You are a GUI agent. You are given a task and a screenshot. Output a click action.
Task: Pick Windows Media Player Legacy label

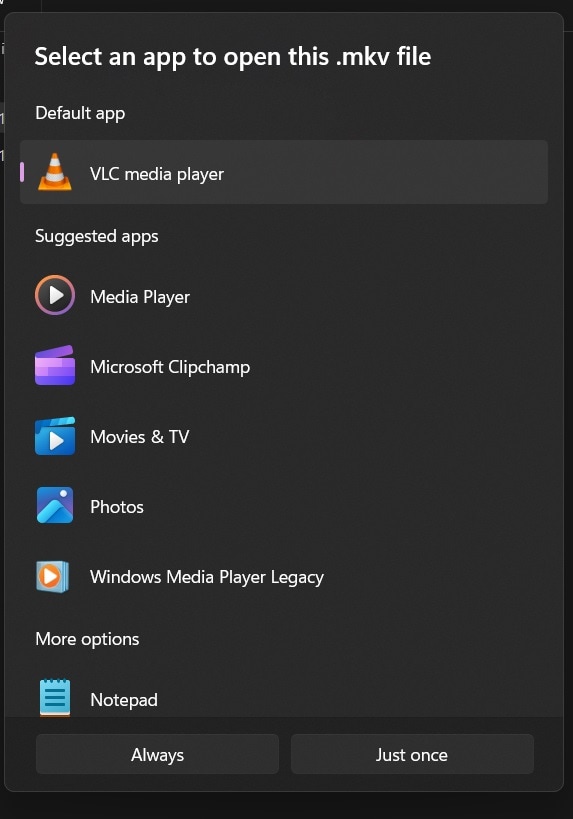207,577
